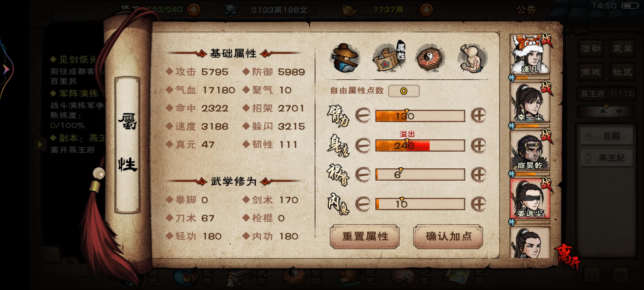
Task: Select character 姜逸尘 portrait
Action: click(x=530, y=199)
